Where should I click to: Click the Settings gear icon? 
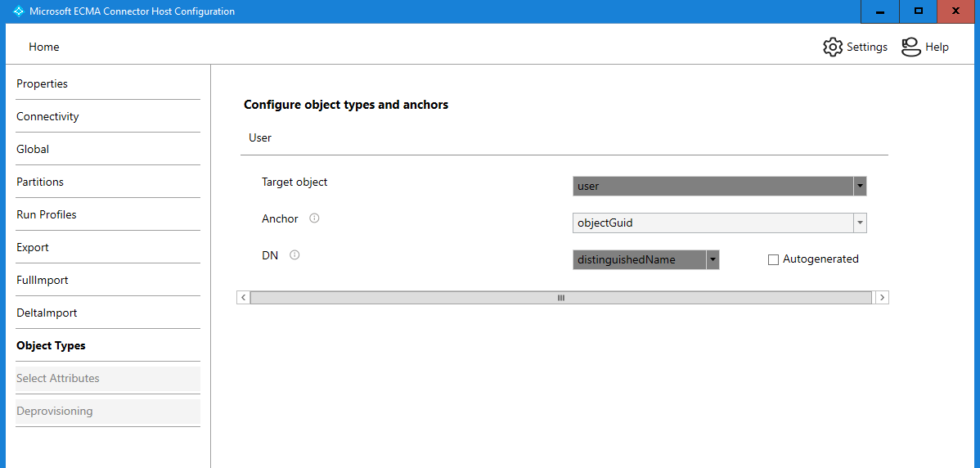click(833, 47)
